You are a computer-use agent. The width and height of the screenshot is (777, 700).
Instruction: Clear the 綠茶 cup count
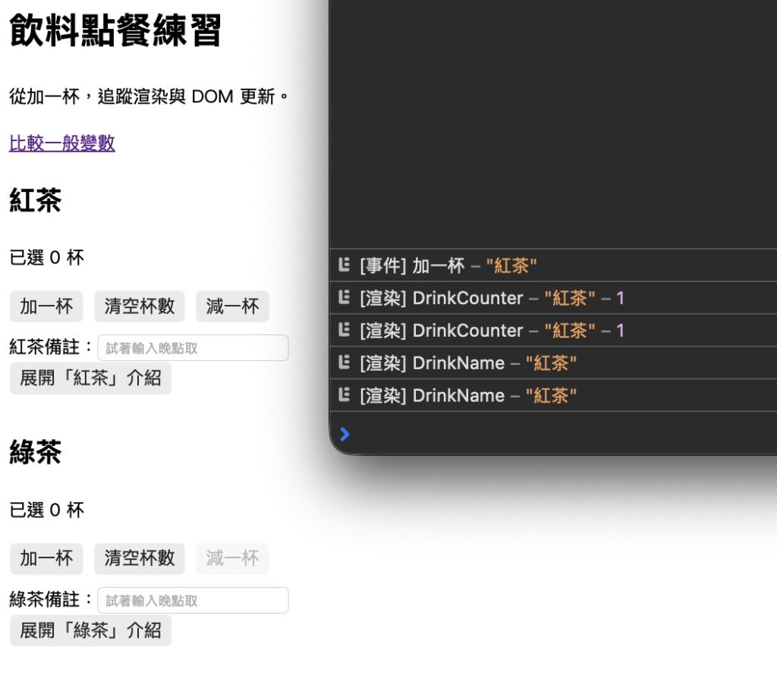point(140,559)
